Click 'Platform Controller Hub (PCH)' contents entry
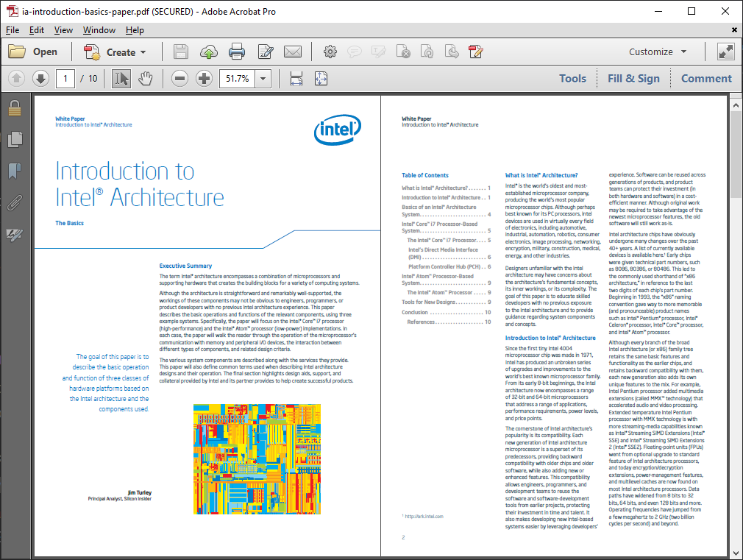 449,266
